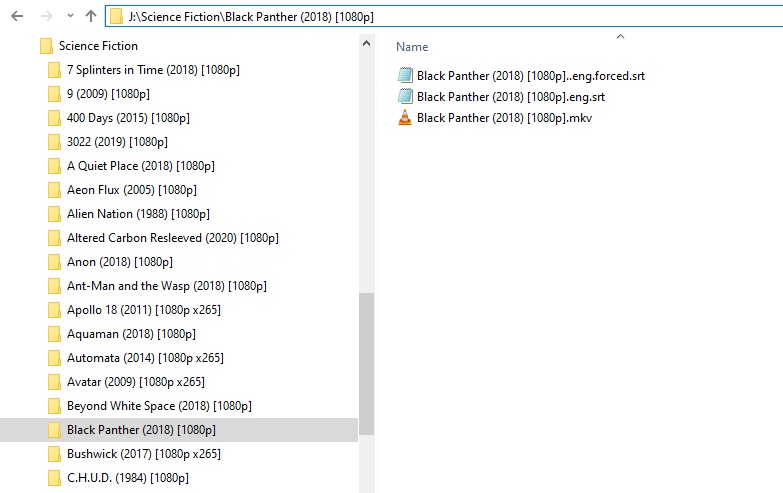Click the folder icon in address bar
This screenshot has height=493, width=783.
tap(116, 16)
